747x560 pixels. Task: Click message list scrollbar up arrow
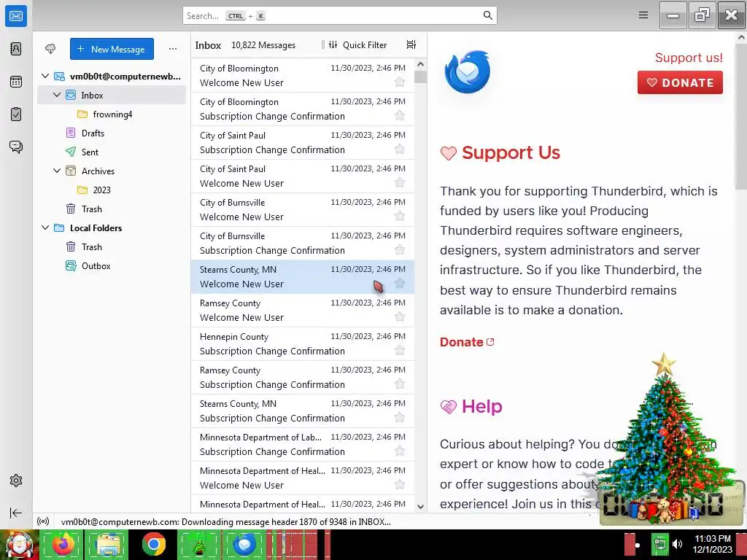[x=420, y=64]
